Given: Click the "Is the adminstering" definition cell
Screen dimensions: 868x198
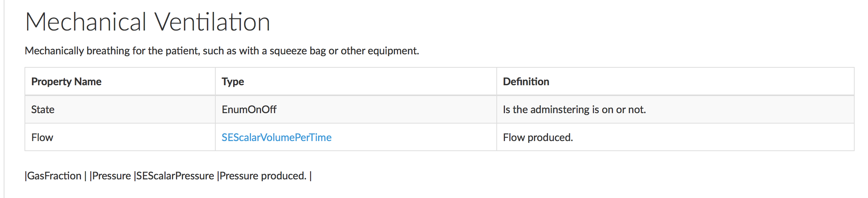Looking at the screenshot, I should pyautogui.click(x=574, y=109).
